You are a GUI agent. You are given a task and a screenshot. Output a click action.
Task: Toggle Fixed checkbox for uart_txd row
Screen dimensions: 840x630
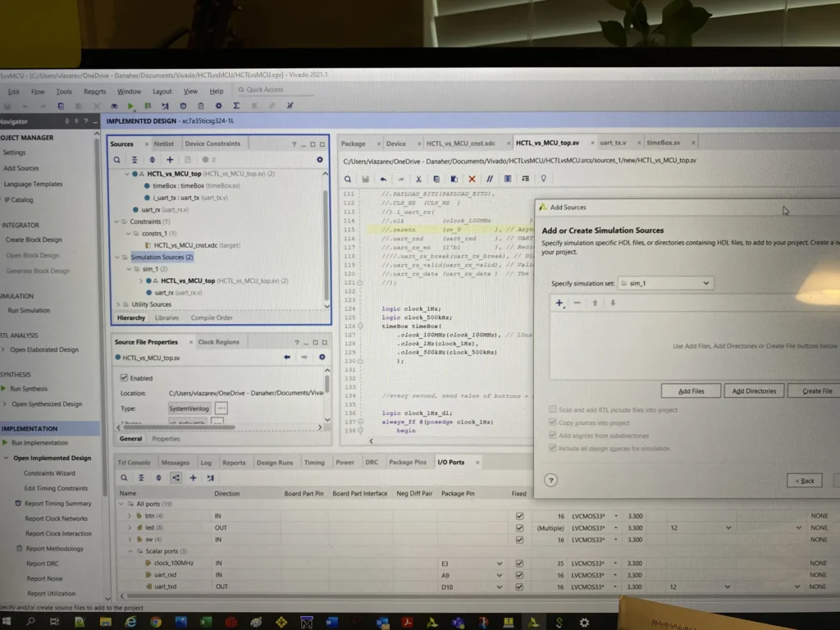(x=519, y=587)
